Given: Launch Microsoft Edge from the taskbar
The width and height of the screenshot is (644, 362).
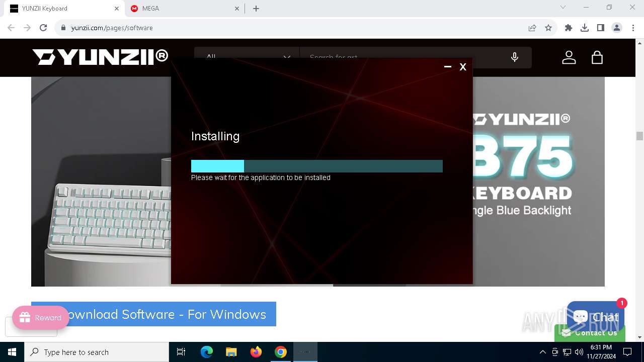Looking at the screenshot, I should [x=207, y=352].
